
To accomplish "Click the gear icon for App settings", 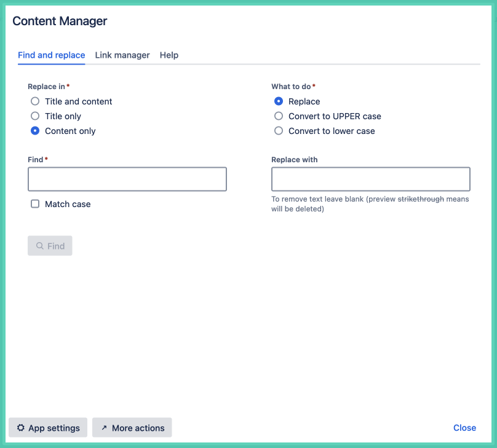I will (x=21, y=428).
